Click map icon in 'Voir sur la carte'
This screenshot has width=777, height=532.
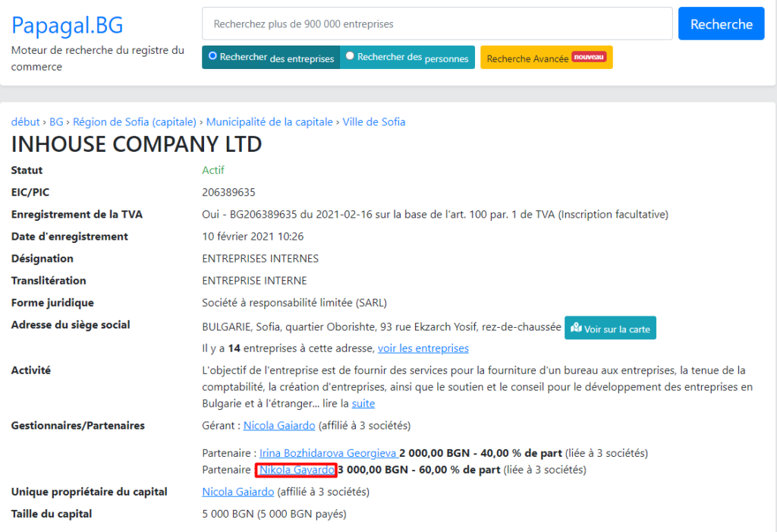(x=576, y=328)
